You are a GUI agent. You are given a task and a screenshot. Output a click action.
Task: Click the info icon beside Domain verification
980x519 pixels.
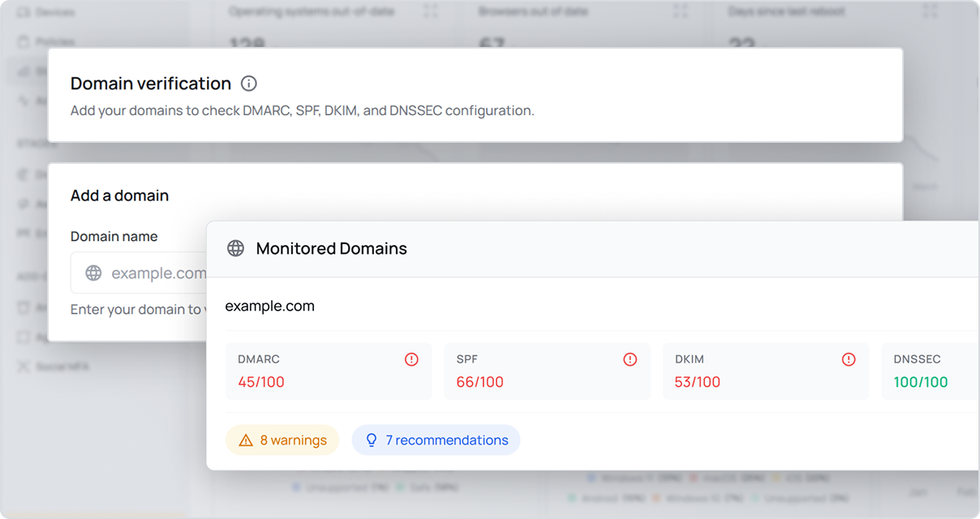(249, 84)
